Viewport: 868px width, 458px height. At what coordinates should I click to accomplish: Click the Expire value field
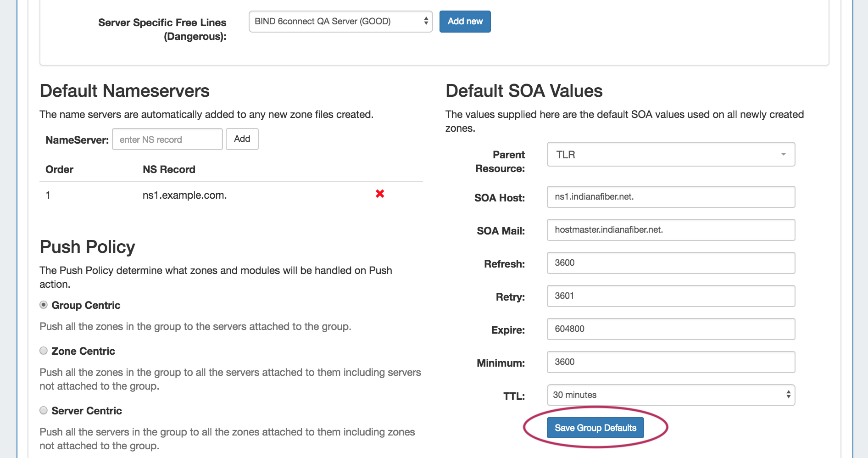(671, 329)
